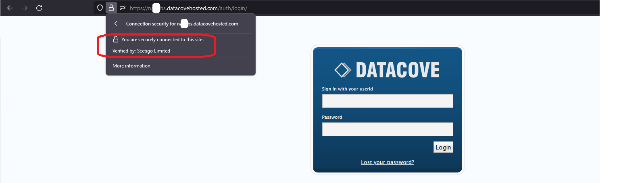Screen dimensions: 644x183
Task: Click the Datacove diamond logo
Action: tap(343, 70)
